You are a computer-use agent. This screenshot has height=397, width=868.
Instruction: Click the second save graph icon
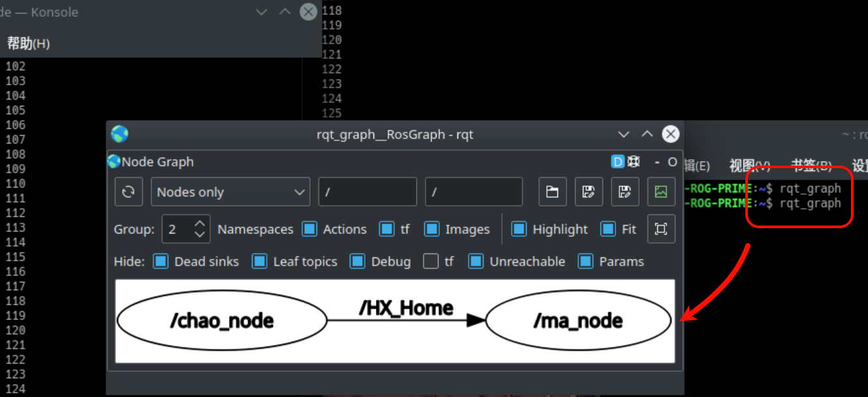(625, 192)
